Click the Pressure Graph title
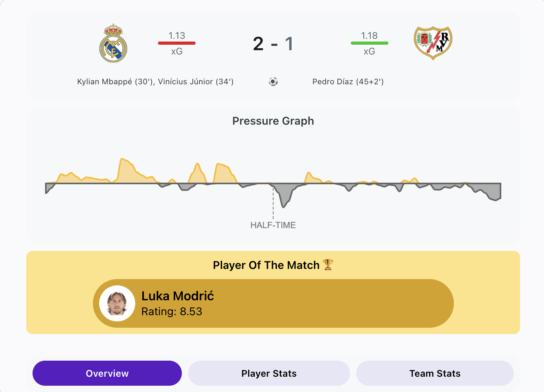Viewport: 544px width, 392px height. (273, 121)
